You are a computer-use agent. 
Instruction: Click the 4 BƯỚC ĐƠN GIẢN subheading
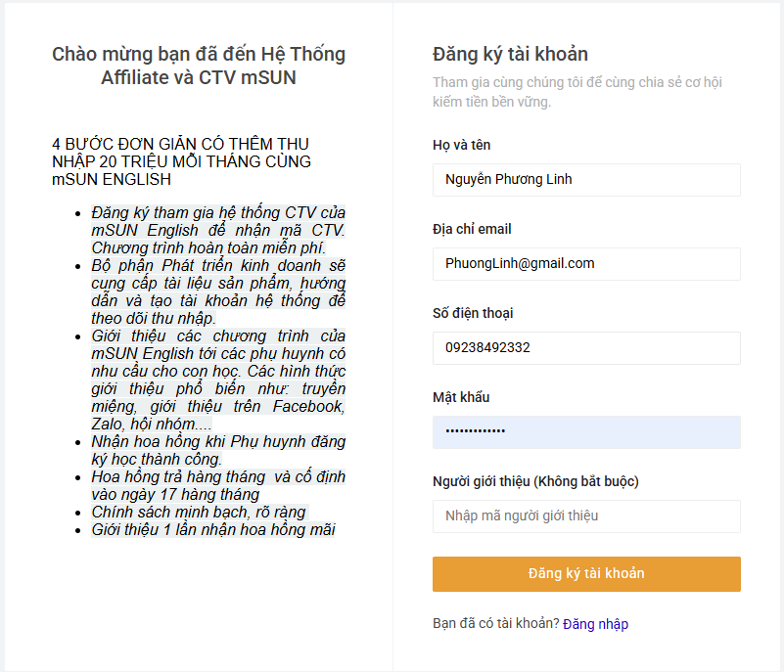point(181,161)
